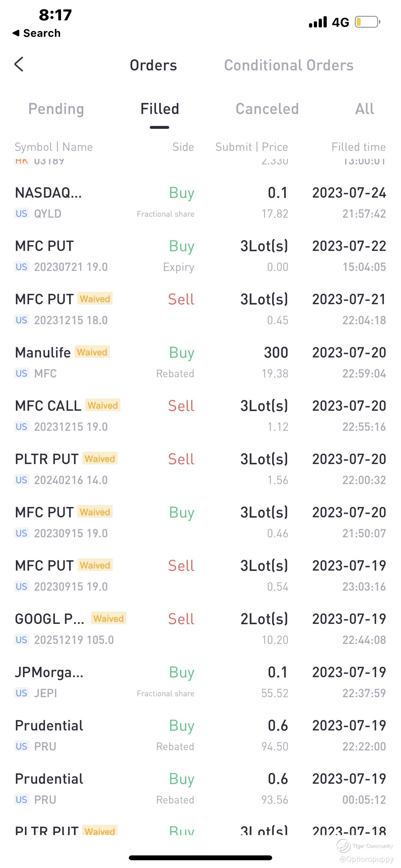This screenshot has width=401, height=868.
Task: Tap the Tiger Community watermark logo
Action: [x=344, y=845]
